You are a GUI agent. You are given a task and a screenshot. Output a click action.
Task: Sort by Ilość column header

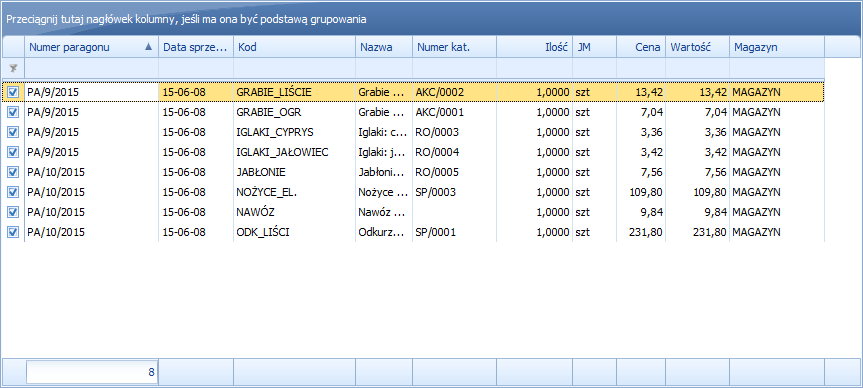[x=534, y=47]
